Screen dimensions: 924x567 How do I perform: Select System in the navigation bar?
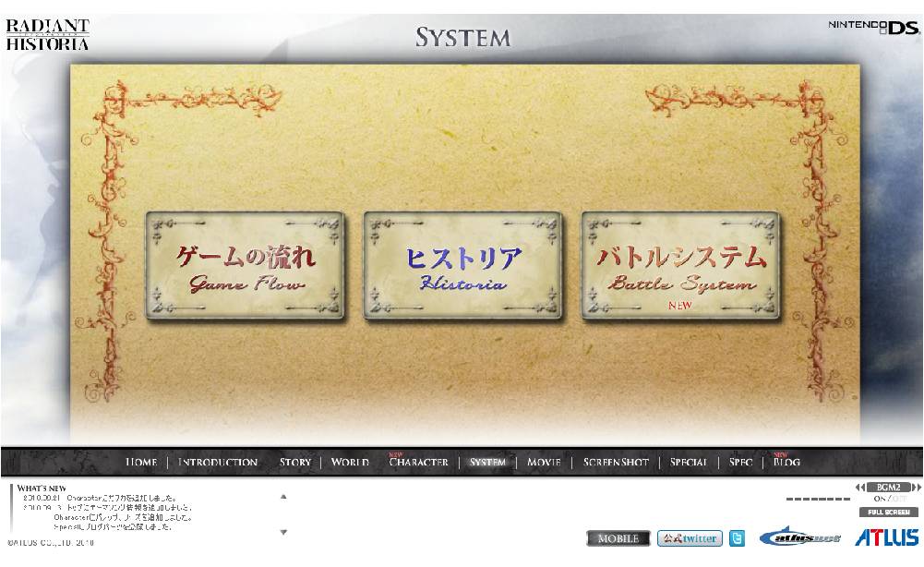coord(487,462)
